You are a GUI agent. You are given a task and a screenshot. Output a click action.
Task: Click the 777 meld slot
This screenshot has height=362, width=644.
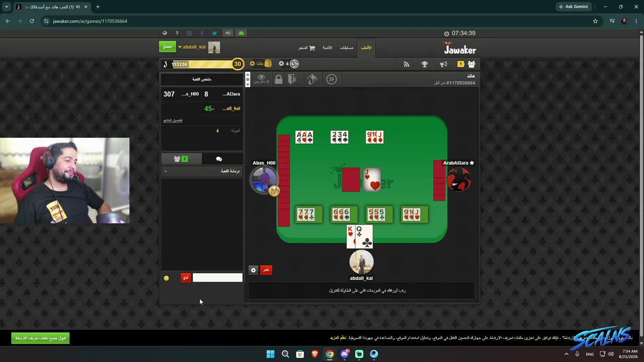308,215
